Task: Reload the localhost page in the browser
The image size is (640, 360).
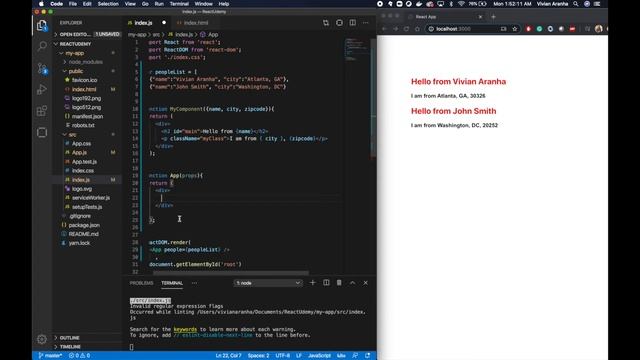Action: (x=406, y=29)
